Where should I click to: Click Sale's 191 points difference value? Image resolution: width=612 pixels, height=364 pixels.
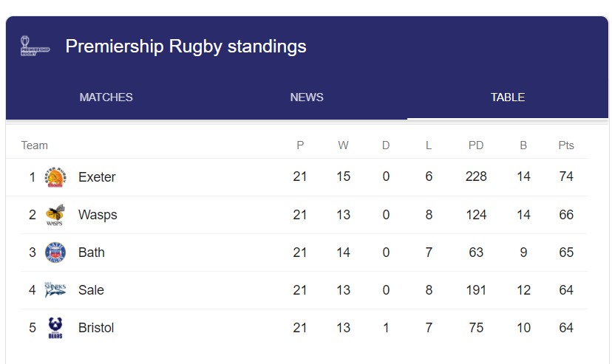click(x=476, y=290)
